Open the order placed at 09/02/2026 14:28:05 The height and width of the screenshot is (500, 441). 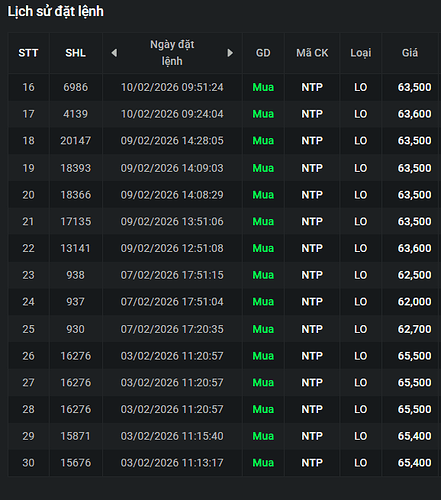click(x=223, y=141)
